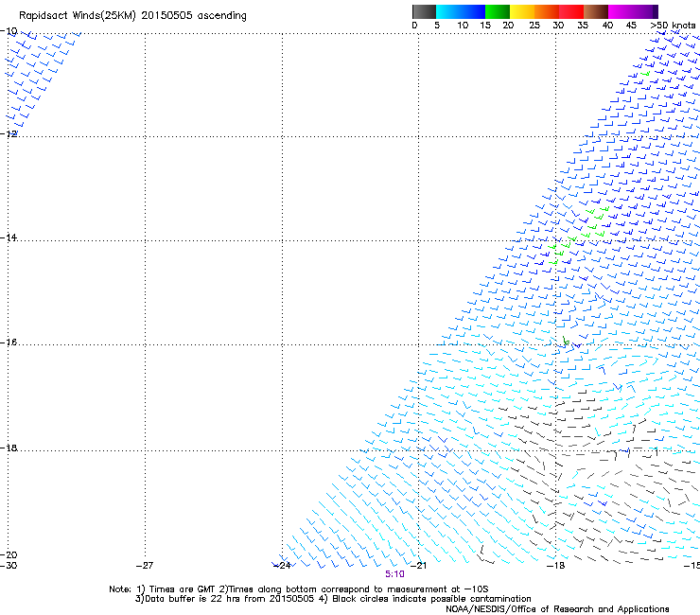Click the orange 25-30 knots legend segment
Image resolution: width=700 pixels, height=615 pixels.
tap(547, 11)
